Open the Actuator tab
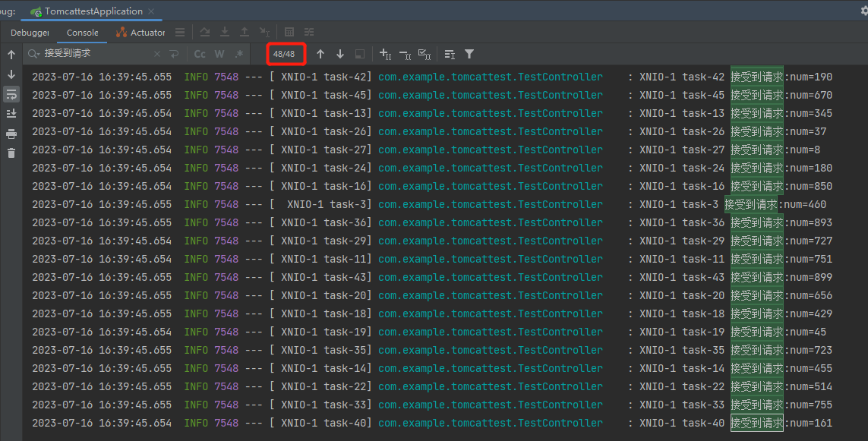The width and height of the screenshot is (868, 441). (141, 33)
